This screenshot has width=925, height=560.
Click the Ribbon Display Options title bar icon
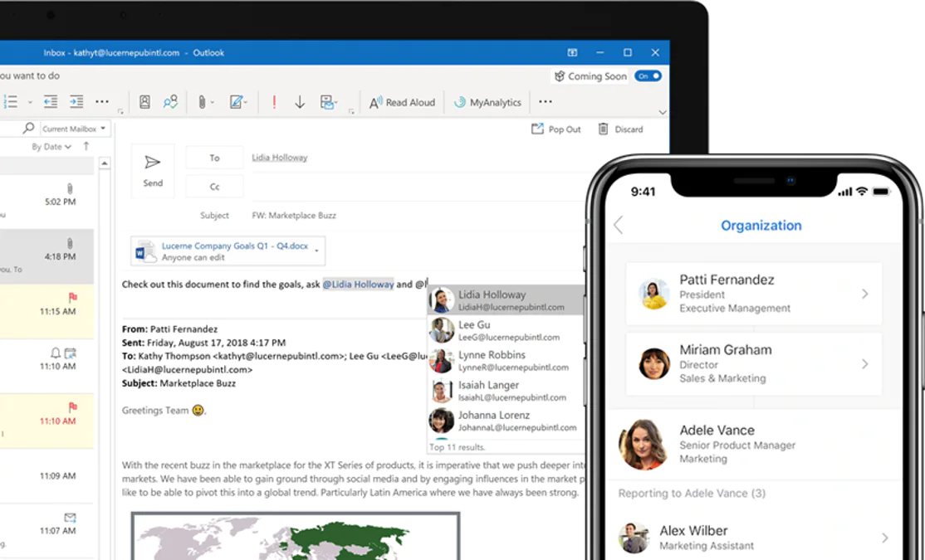coord(572,52)
